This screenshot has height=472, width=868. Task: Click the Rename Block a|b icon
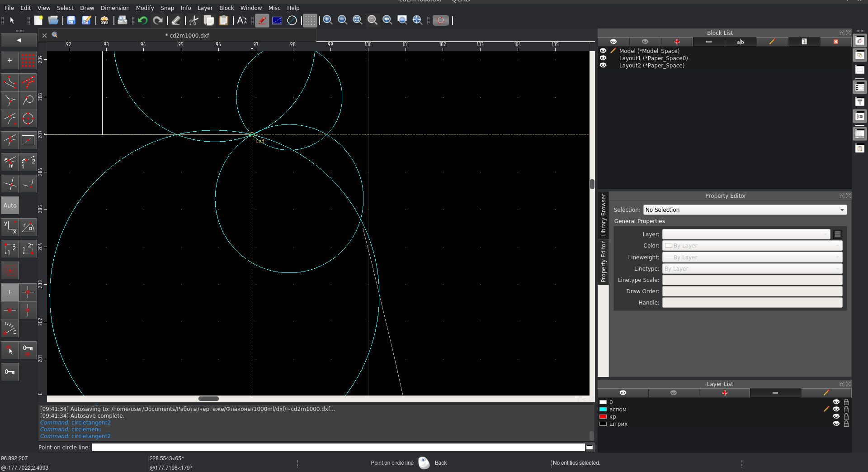pyautogui.click(x=740, y=42)
